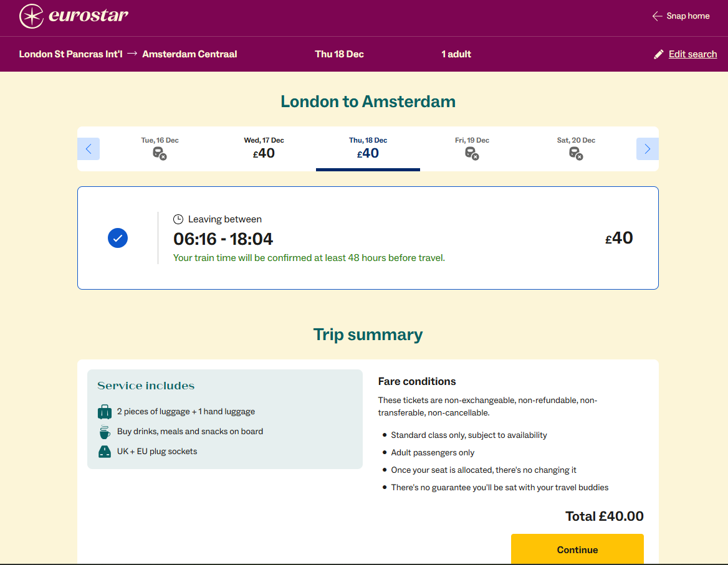The image size is (728, 565).
Task: Click the clock icon beside Leaving between
Action: pyautogui.click(x=178, y=219)
